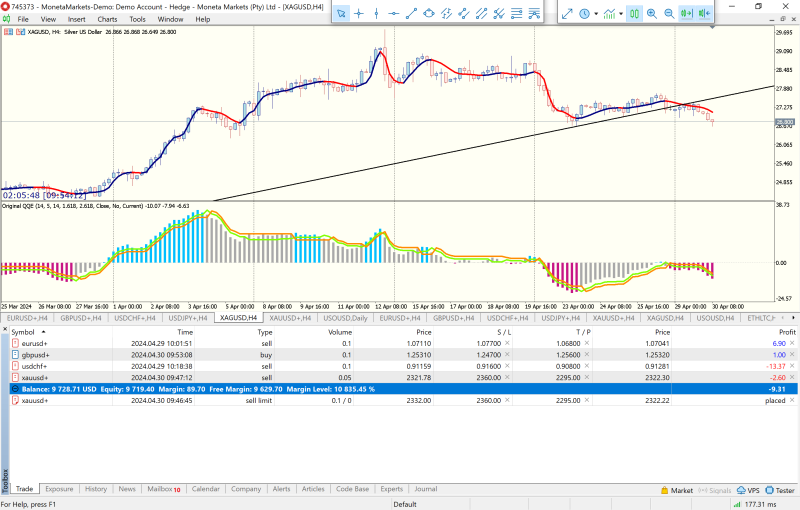Viewport: 800px width, 510px height.
Task: Open the Charts menu
Action: click(107, 19)
